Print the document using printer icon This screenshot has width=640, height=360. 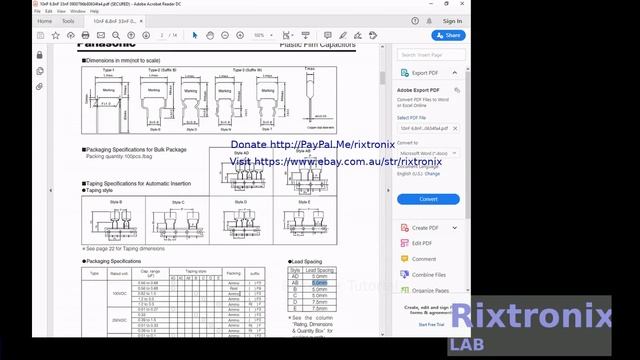coord(85,36)
